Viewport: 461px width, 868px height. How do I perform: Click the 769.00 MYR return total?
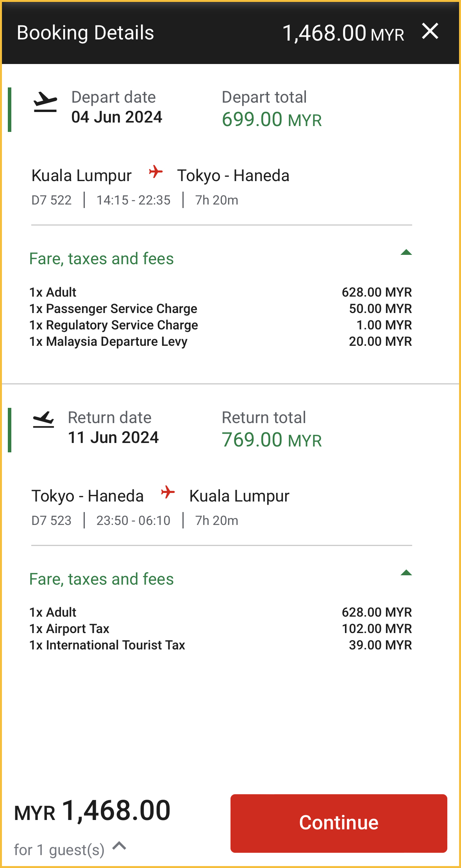click(x=272, y=440)
